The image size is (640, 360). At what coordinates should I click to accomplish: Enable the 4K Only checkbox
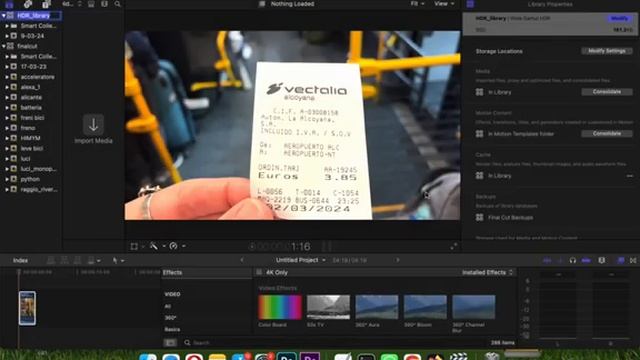click(259, 272)
